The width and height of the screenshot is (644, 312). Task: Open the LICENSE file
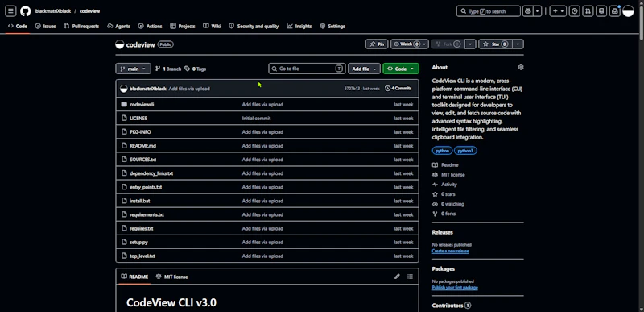coord(138,119)
